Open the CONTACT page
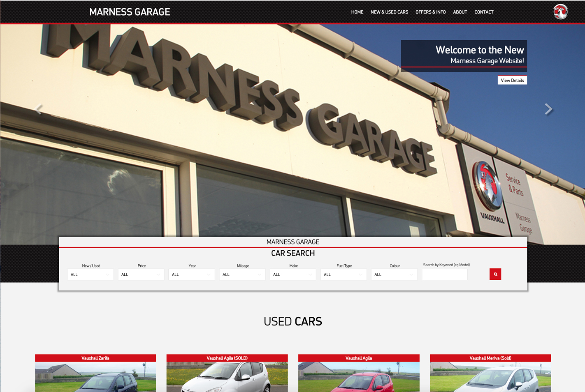Image resolution: width=585 pixels, height=392 pixels. (x=484, y=12)
